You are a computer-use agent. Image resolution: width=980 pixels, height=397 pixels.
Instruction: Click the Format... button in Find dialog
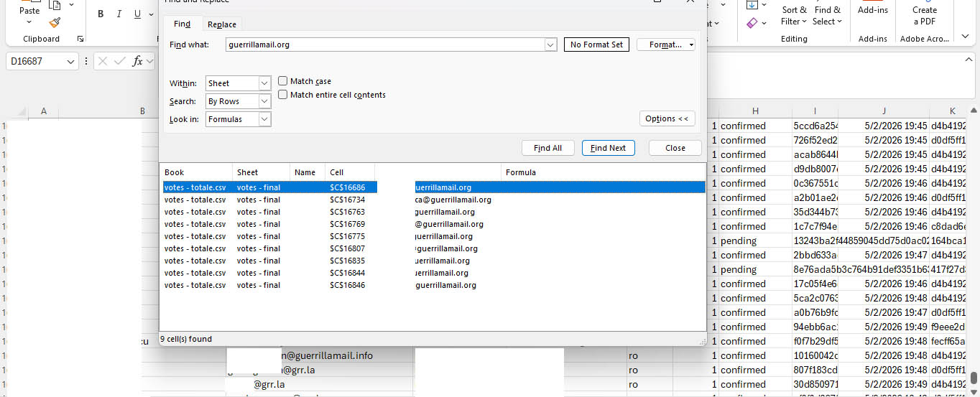tap(666, 45)
